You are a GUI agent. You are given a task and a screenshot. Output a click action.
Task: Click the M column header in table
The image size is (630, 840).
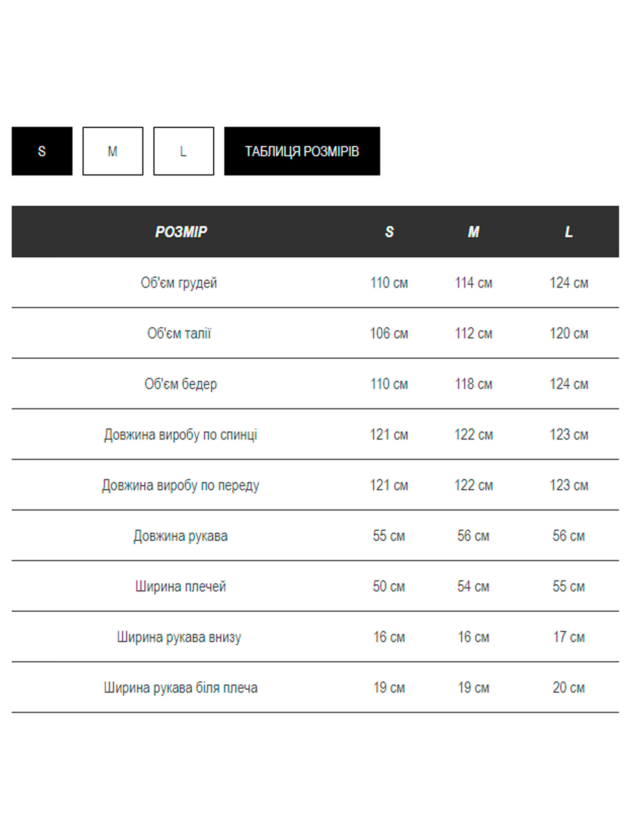(x=474, y=232)
